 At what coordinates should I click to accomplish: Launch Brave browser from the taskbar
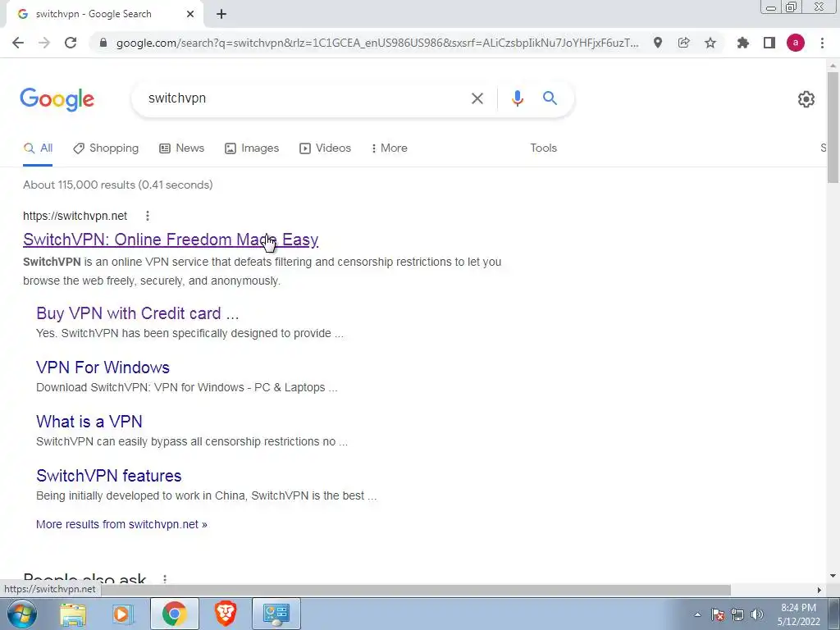[x=226, y=614]
